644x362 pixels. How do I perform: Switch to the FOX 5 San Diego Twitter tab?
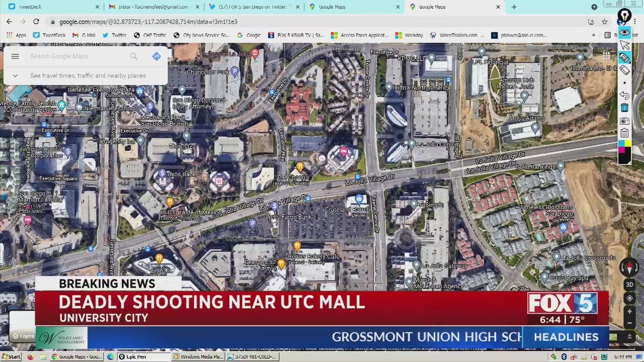(254, 7)
